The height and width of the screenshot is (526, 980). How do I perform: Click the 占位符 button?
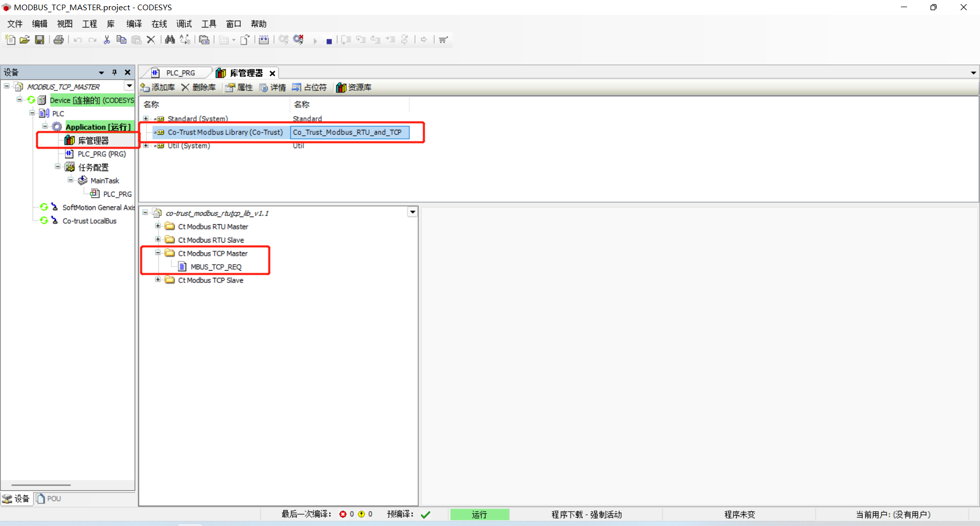pos(309,88)
